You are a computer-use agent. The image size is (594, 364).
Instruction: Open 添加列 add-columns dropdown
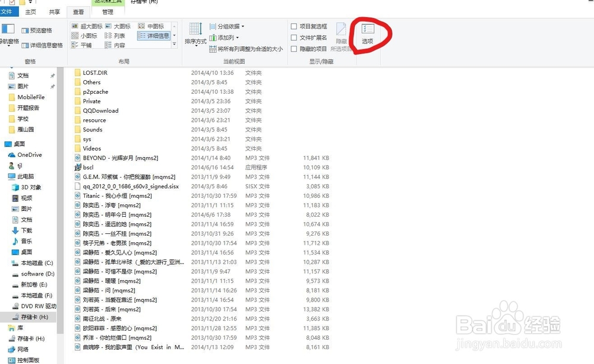coord(225,37)
